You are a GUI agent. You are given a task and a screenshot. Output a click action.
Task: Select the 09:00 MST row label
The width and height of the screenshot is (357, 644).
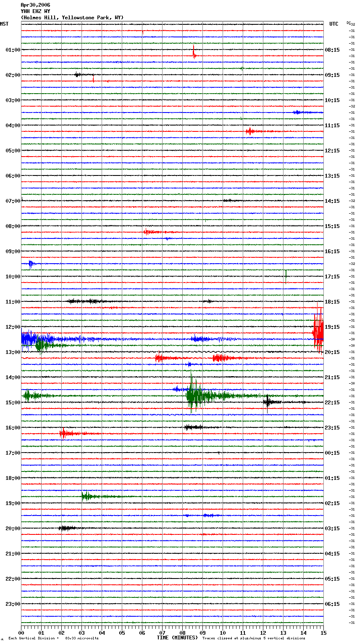tap(13, 251)
